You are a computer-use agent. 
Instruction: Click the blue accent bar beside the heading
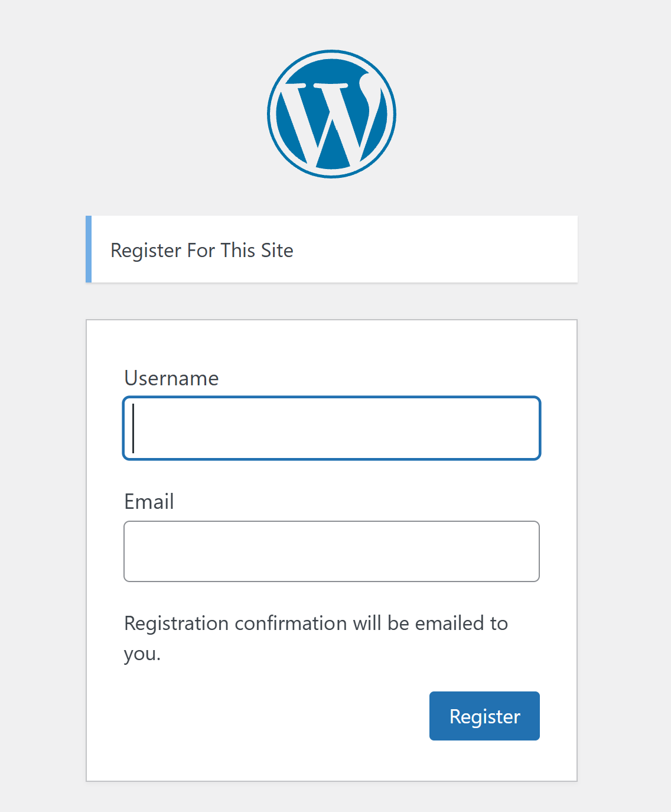pos(89,249)
